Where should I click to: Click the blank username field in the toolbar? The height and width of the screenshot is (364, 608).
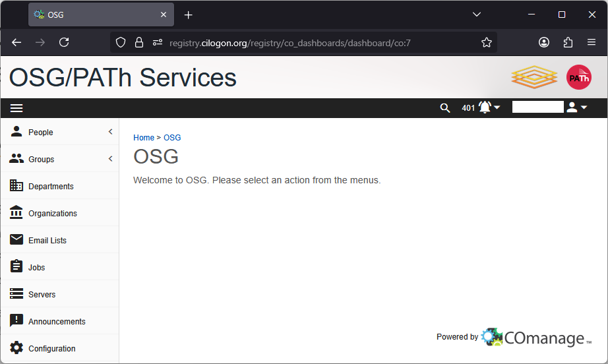[x=537, y=107]
